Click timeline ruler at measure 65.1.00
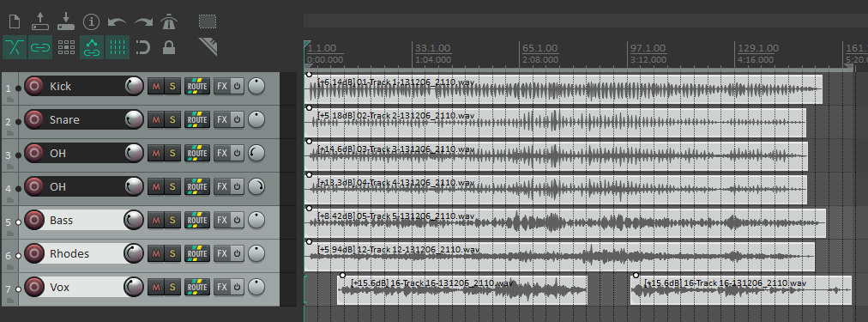 [539, 48]
